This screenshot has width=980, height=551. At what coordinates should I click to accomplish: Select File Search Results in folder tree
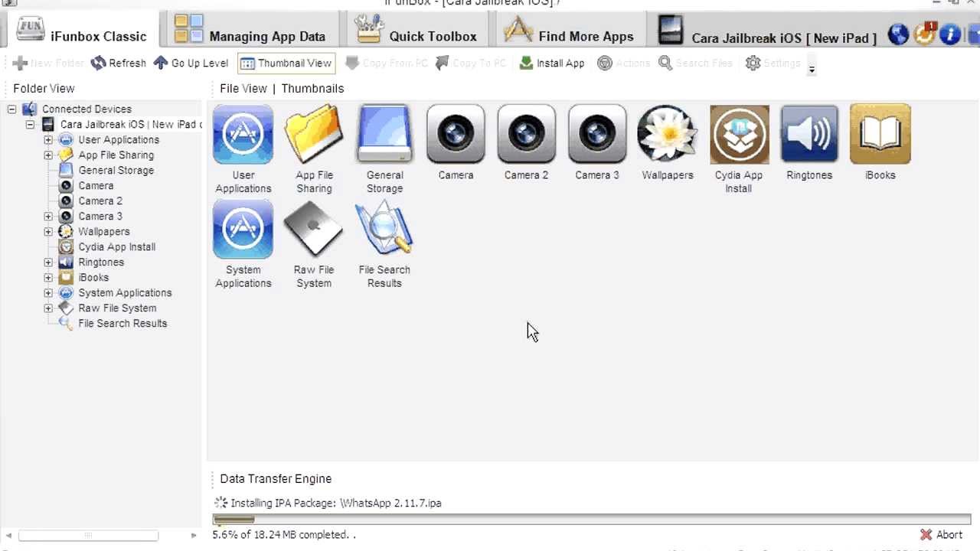tap(122, 323)
